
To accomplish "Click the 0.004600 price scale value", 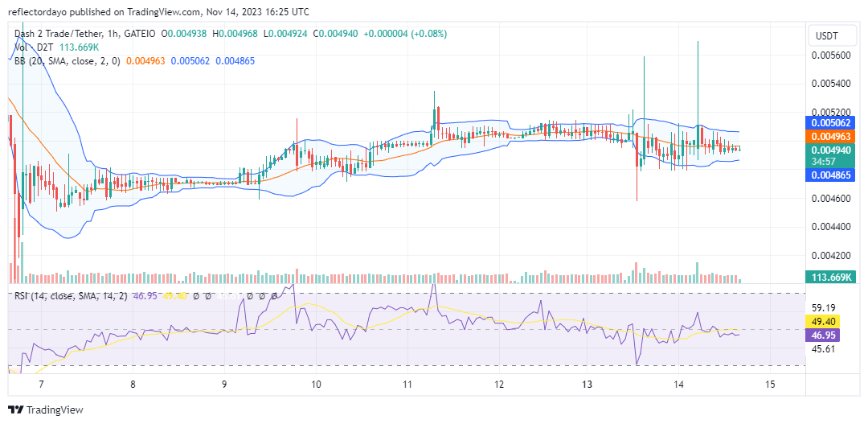I will 829,198.
